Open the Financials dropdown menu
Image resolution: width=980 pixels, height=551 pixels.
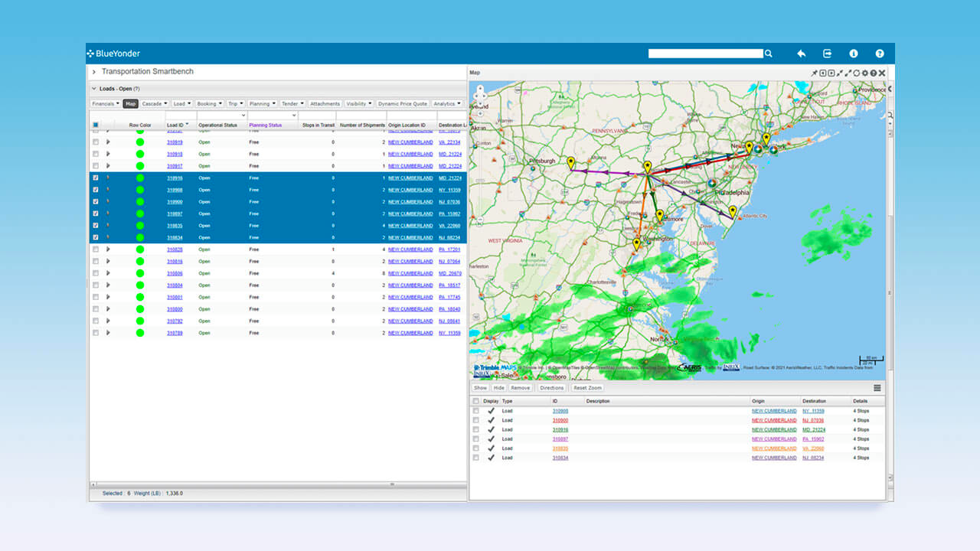105,103
